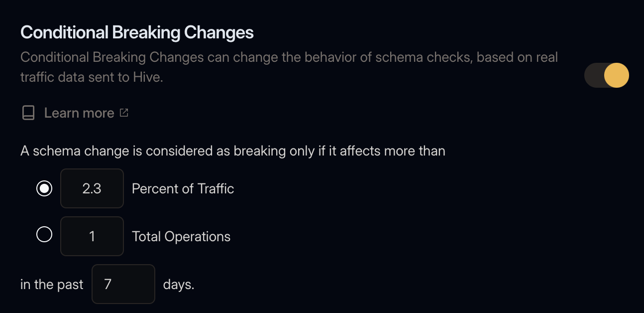Choose Total Operations as the breaking threshold
This screenshot has width=644, height=313.
pos(44,234)
